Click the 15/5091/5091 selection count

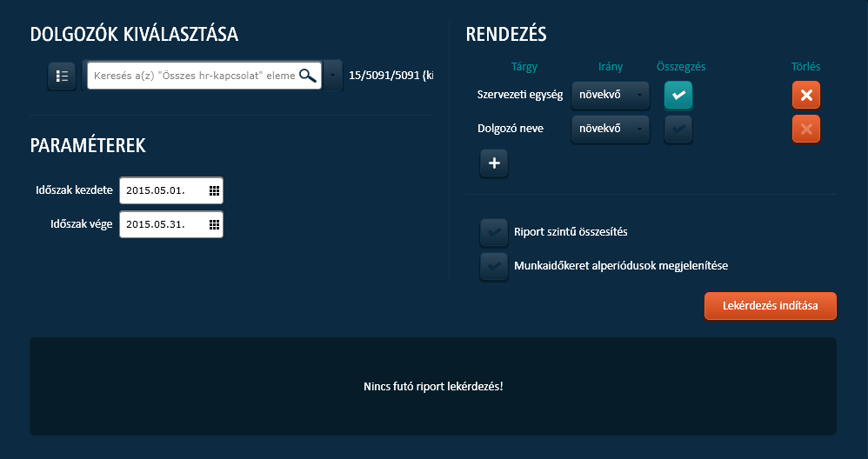click(391, 76)
